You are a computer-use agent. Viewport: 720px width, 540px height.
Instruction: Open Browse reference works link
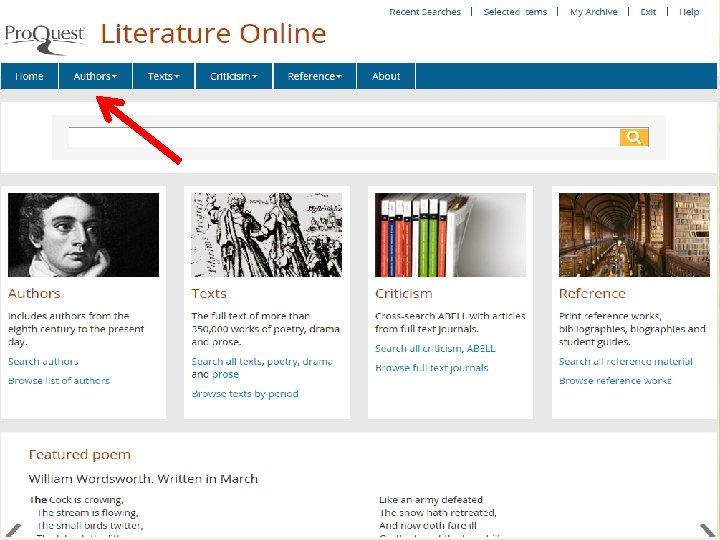[615, 381]
